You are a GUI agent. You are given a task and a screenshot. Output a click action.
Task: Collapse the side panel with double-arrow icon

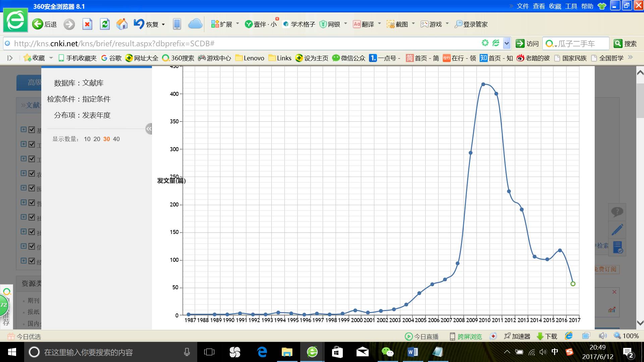tap(149, 129)
